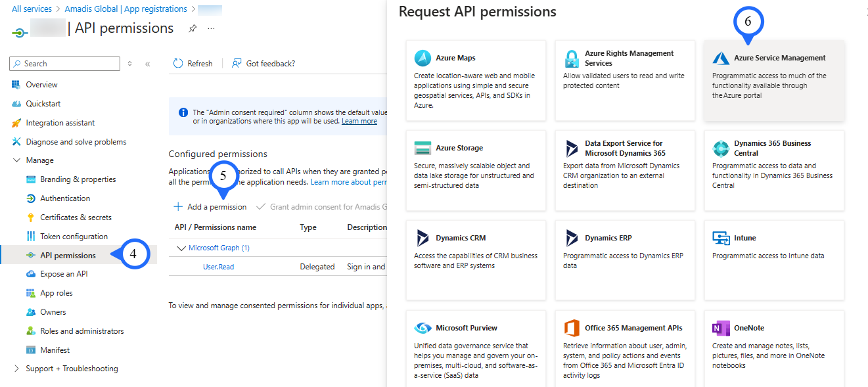
Task: Click the search filter up/down arrows icon
Action: tap(129, 64)
